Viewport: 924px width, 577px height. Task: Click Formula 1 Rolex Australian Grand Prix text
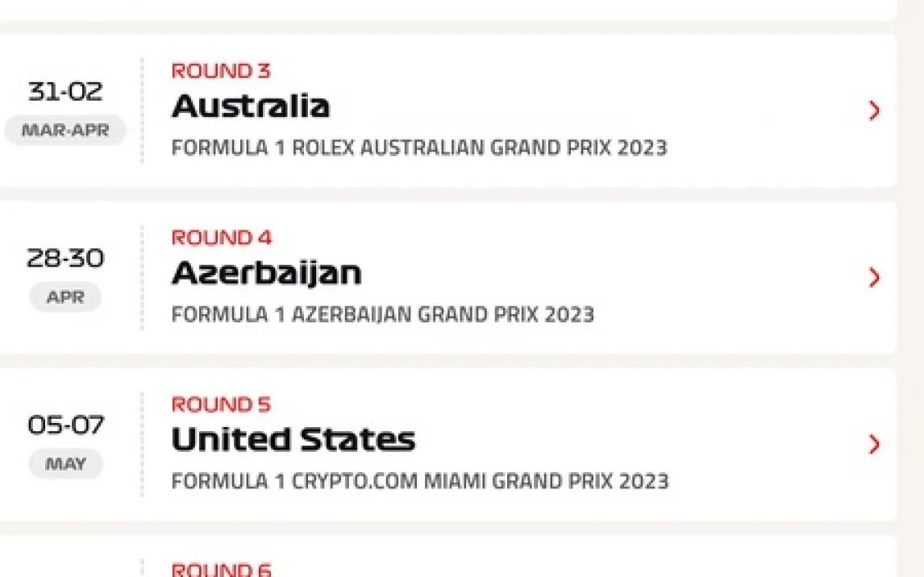pyautogui.click(x=419, y=148)
